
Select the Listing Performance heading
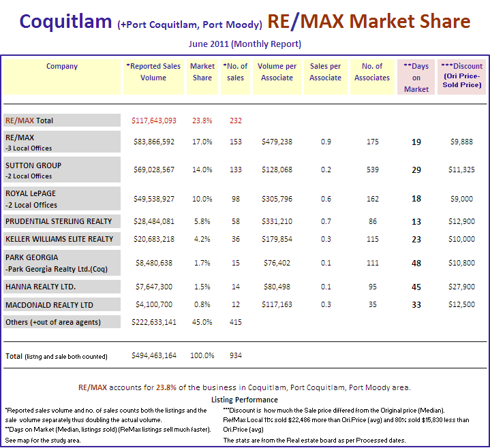[x=245, y=400]
